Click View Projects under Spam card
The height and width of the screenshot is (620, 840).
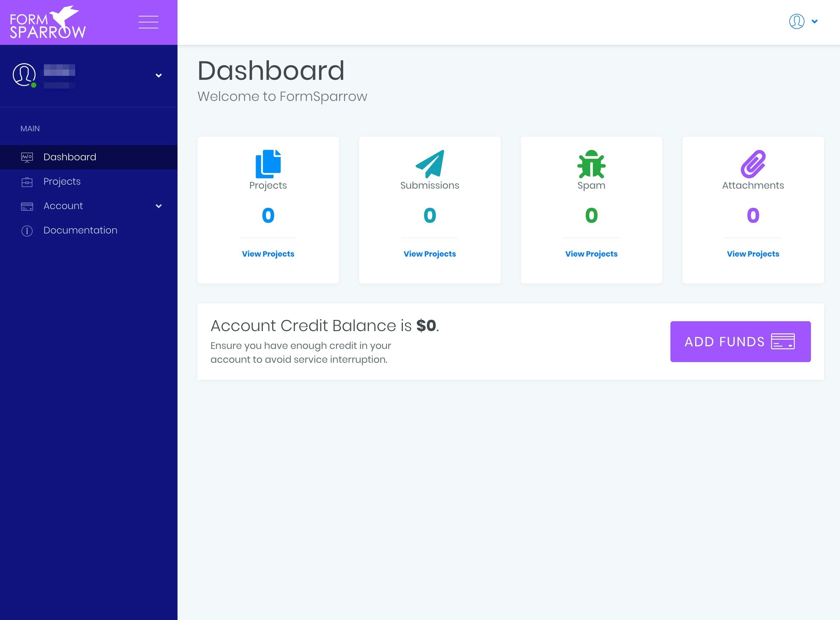tap(592, 254)
